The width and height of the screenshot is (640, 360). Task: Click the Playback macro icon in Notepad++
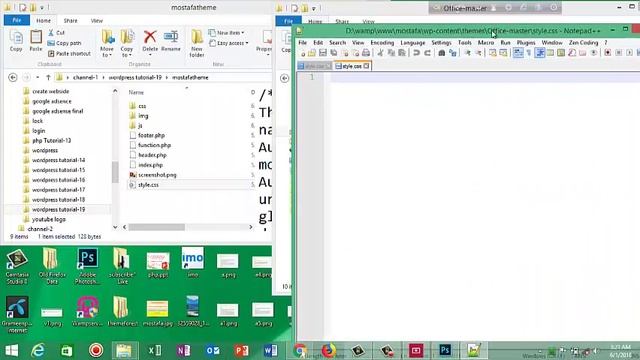pos(629,53)
